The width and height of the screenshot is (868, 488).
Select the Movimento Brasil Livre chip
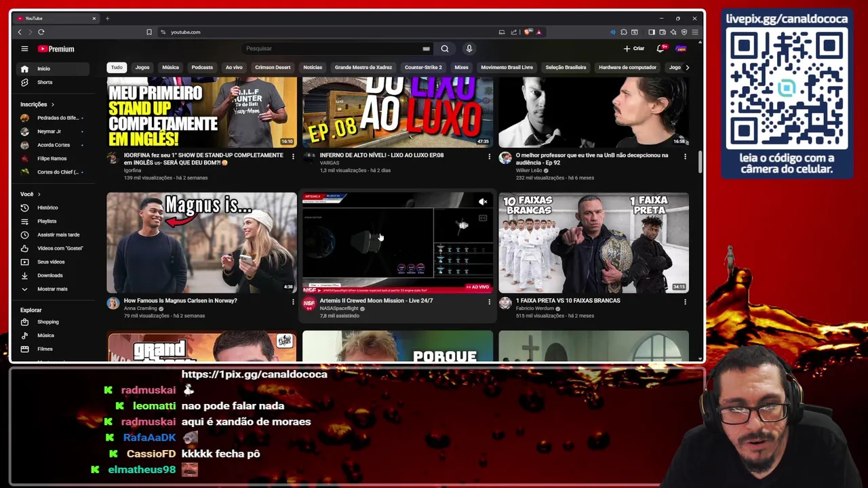tap(507, 67)
